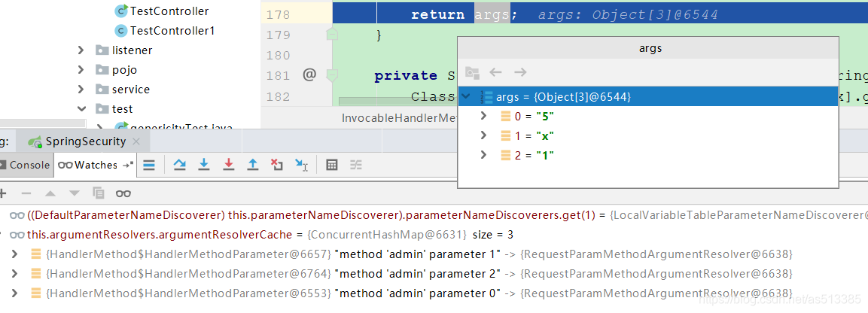The width and height of the screenshot is (868, 313).
Task: Click the Step Into debugger icon
Action: 204,164
